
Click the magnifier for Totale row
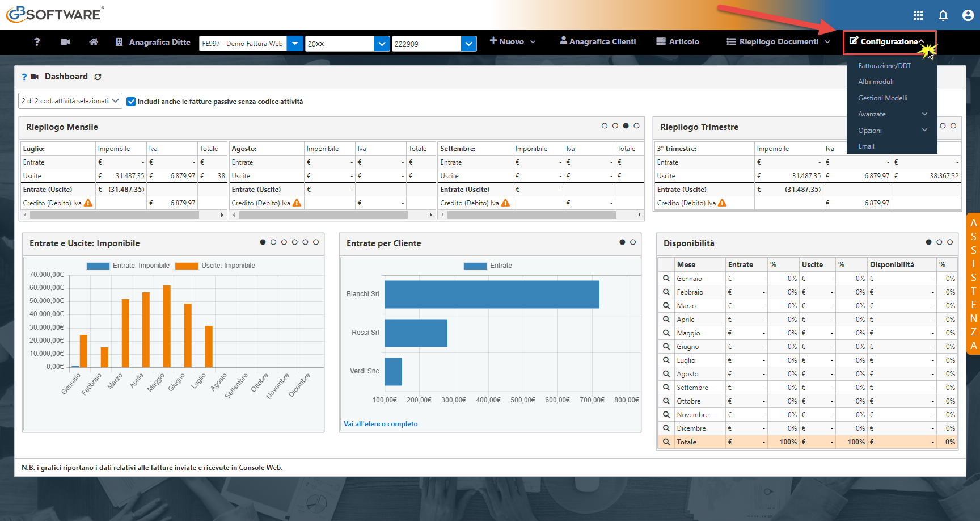click(x=666, y=442)
